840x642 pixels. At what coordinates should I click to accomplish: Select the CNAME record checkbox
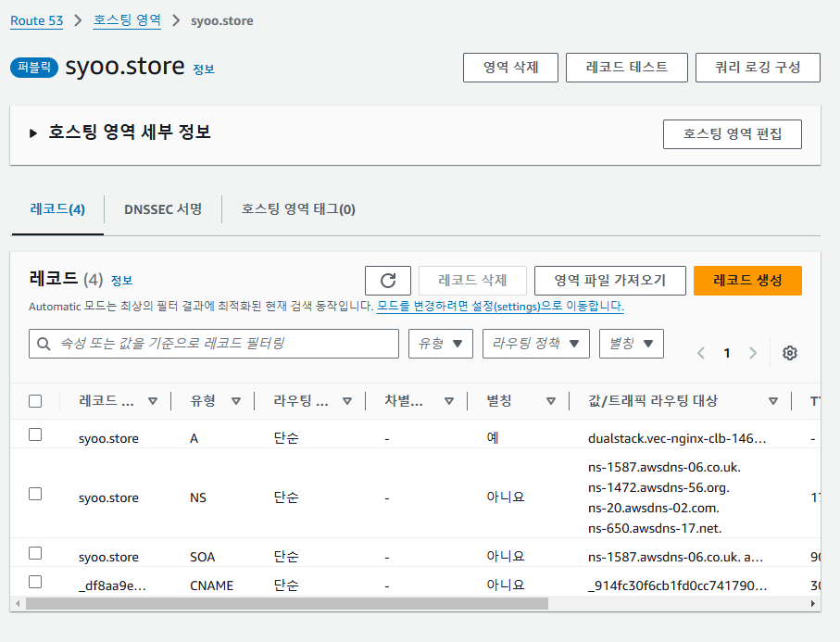35,582
